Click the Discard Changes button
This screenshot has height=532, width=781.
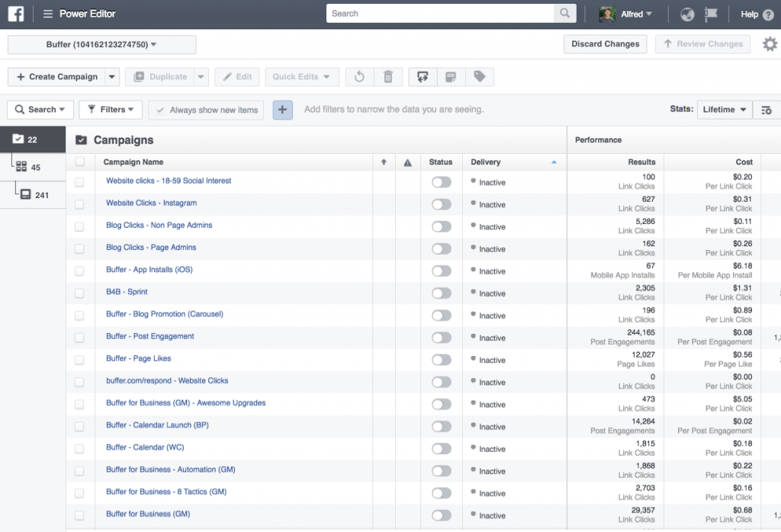click(x=605, y=44)
